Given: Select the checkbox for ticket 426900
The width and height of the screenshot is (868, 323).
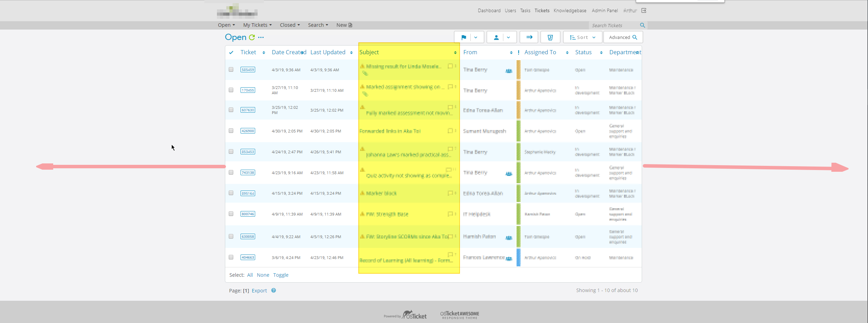Looking at the screenshot, I should (x=231, y=131).
